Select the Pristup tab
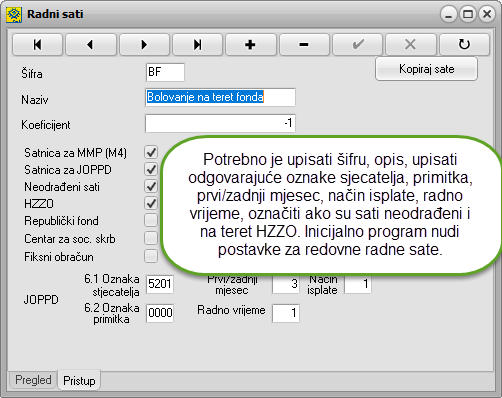Image resolution: width=502 pixels, height=398 pixels. click(79, 380)
